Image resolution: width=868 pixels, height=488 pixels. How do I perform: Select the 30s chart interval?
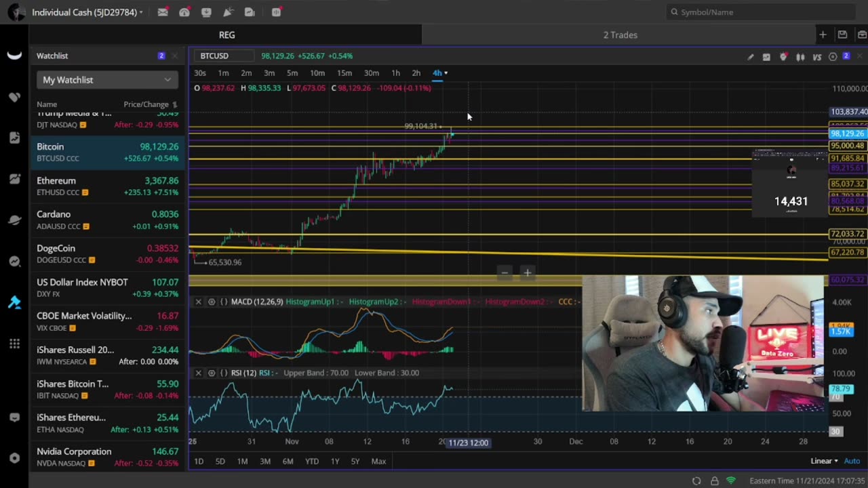[200, 73]
